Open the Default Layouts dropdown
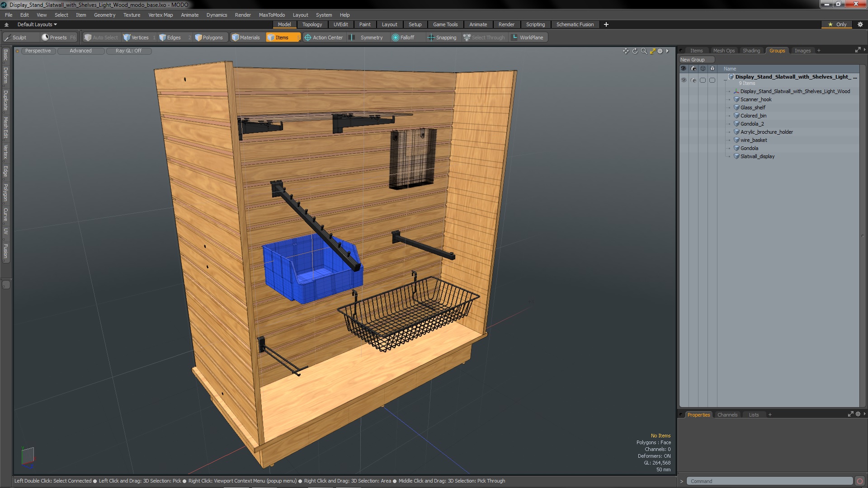The width and height of the screenshot is (868, 488). coord(37,24)
